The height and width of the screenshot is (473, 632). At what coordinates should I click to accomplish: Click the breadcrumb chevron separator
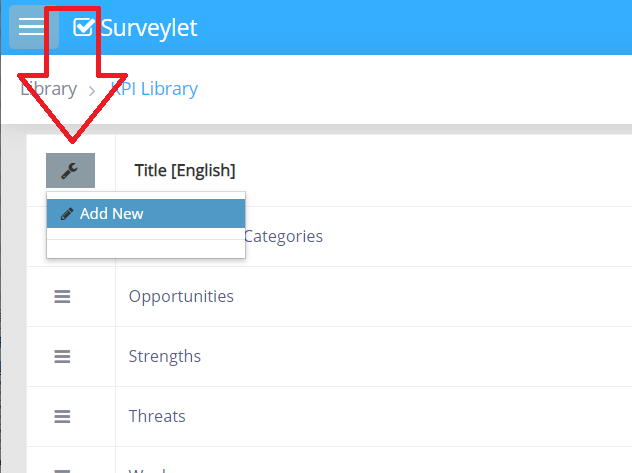click(91, 90)
